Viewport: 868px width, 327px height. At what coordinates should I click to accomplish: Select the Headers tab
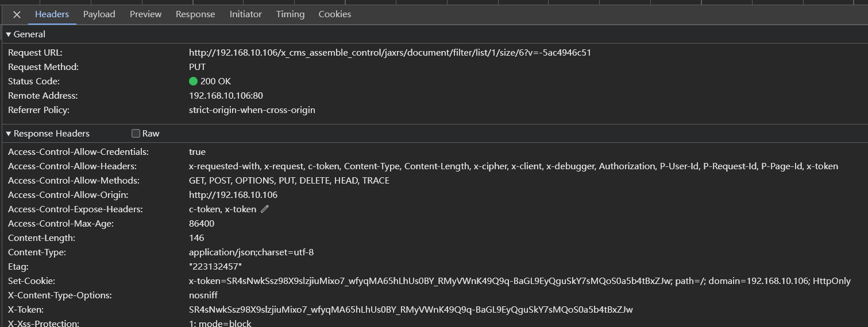[x=52, y=14]
